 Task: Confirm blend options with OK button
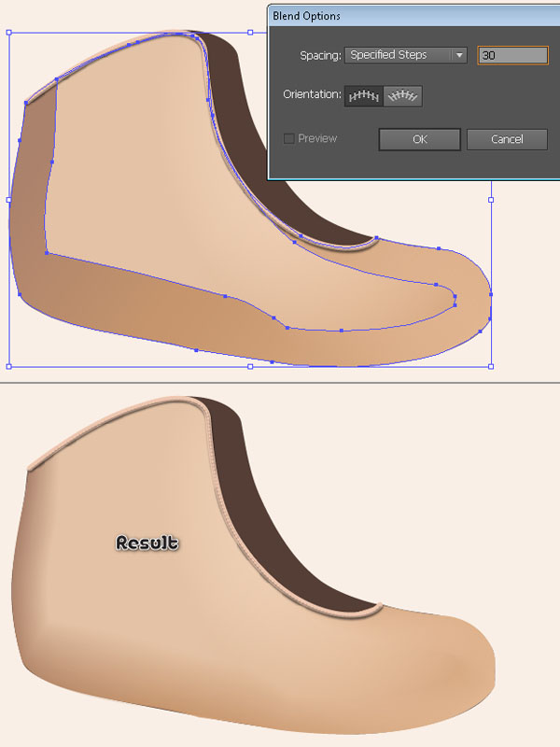419,139
